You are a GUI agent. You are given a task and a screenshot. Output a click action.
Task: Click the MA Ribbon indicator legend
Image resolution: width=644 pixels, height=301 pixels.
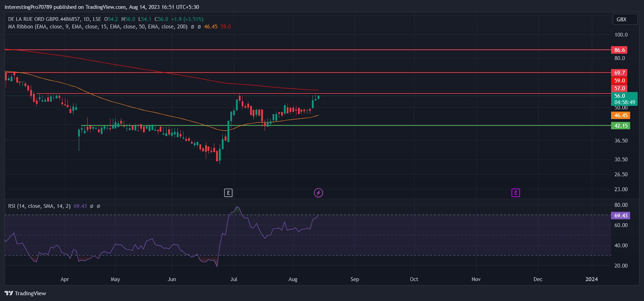(x=97, y=27)
